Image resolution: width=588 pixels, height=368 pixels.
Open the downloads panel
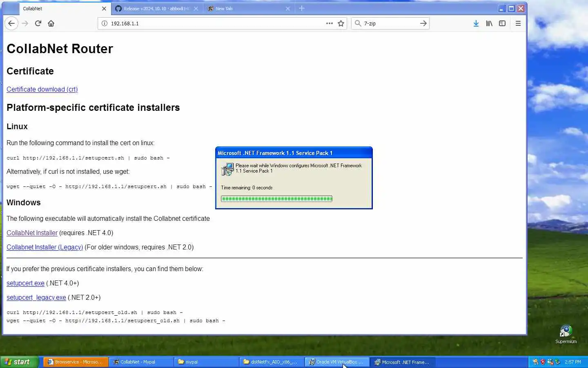point(476,23)
